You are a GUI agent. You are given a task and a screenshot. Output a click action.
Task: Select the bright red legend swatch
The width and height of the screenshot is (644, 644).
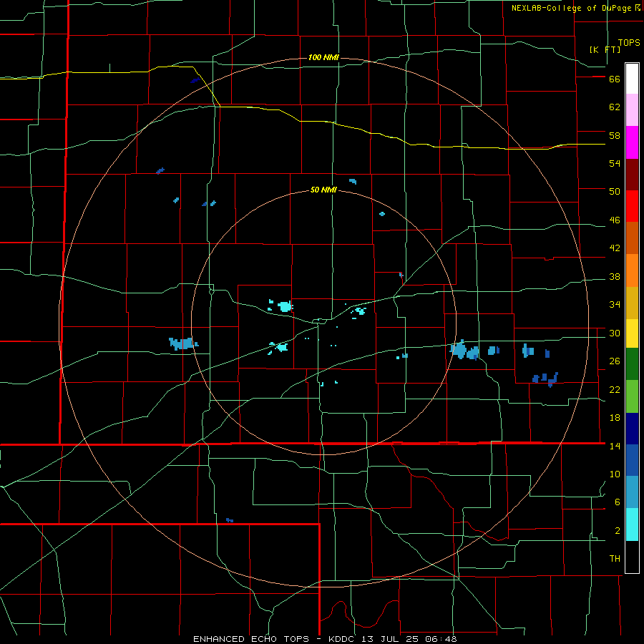[x=632, y=206]
